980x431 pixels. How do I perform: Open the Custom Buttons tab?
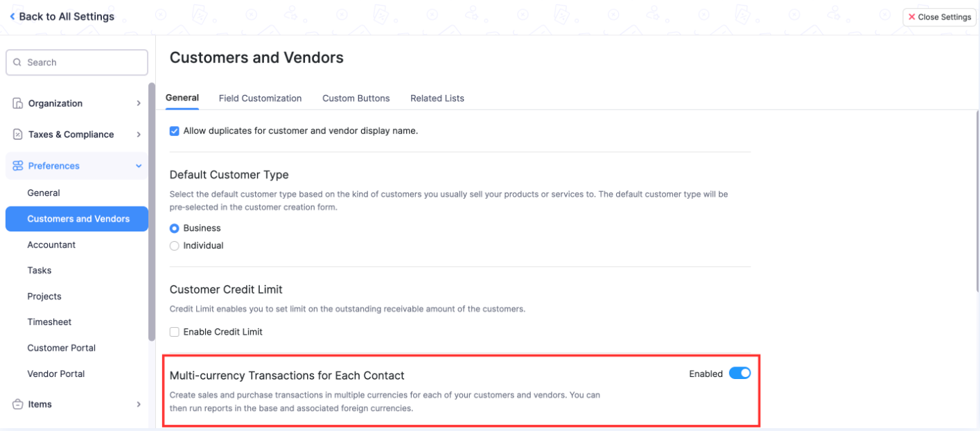click(356, 98)
